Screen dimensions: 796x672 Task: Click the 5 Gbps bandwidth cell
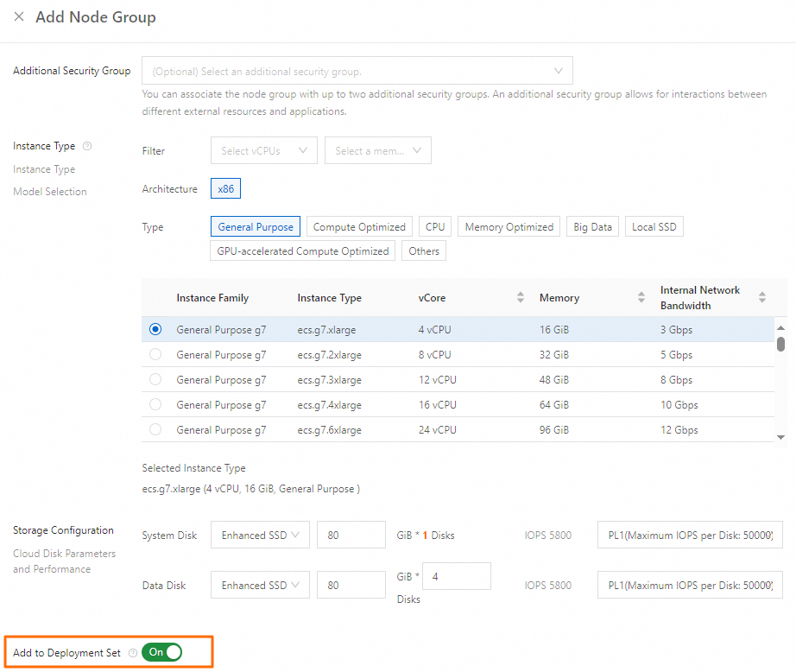coord(676,354)
